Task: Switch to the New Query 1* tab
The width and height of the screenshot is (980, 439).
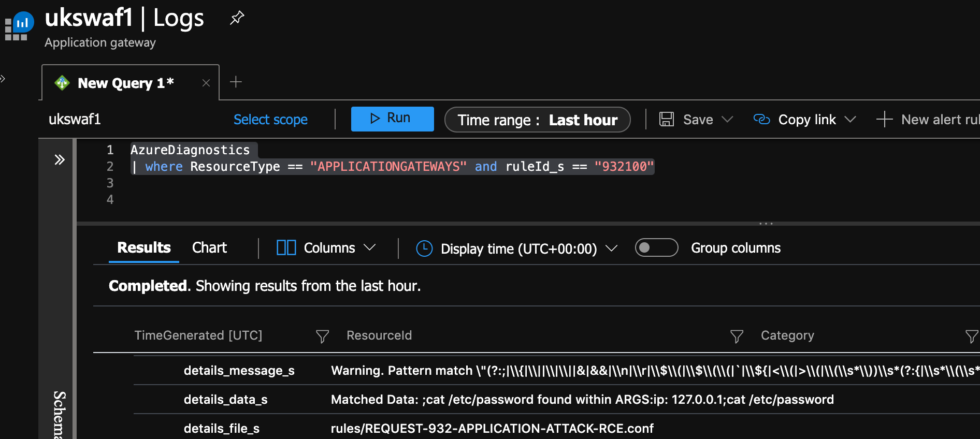Action: click(x=126, y=83)
